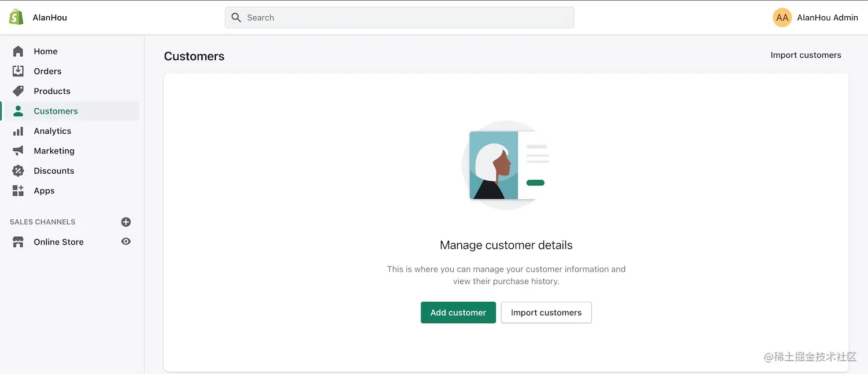Viewport: 868px width, 374px height.
Task: Open the Online Store storefront icon
Action: point(19,241)
